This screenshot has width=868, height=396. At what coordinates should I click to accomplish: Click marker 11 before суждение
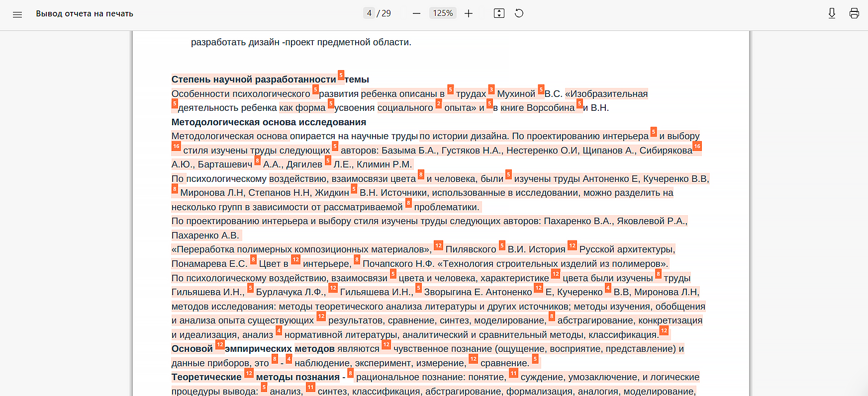click(513, 373)
